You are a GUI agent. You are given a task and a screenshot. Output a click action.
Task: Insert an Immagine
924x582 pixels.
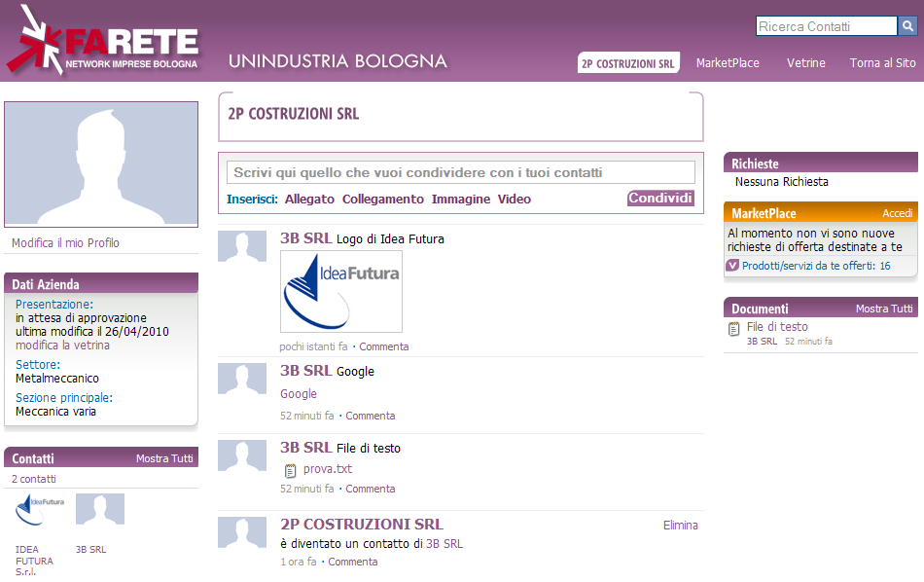[x=461, y=200]
